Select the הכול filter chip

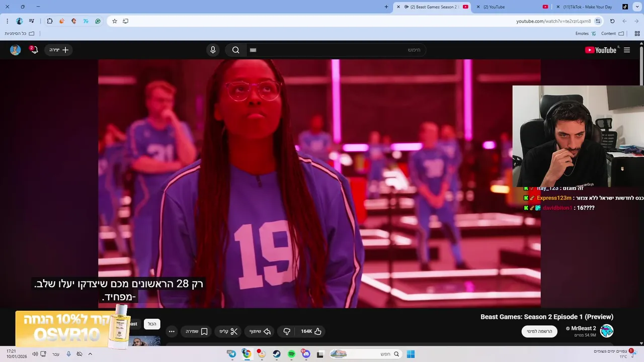tap(152, 324)
